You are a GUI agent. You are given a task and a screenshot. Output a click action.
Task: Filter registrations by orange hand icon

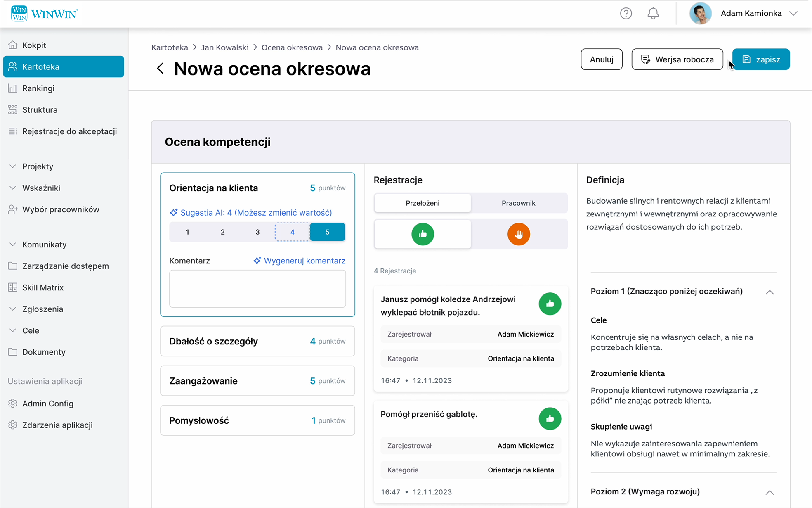click(x=519, y=234)
